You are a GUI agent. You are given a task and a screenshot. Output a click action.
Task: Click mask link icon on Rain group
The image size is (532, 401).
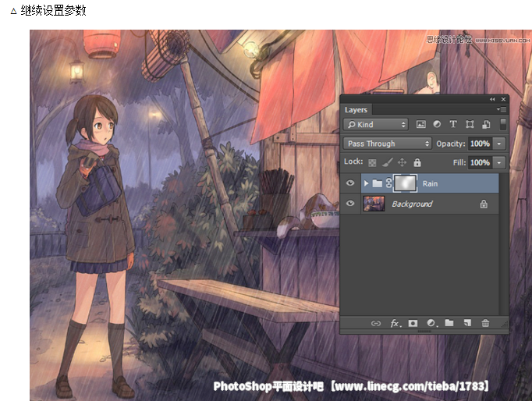coord(388,183)
